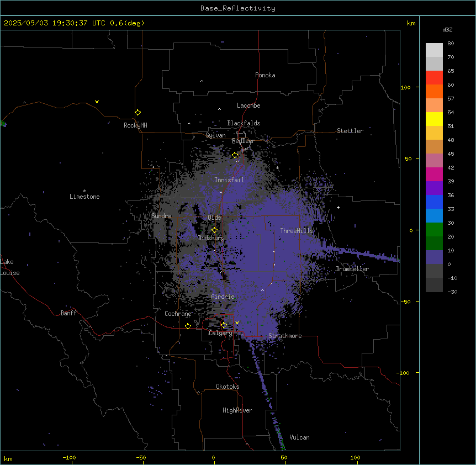Click the Airdrie label

pyautogui.click(x=223, y=297)
